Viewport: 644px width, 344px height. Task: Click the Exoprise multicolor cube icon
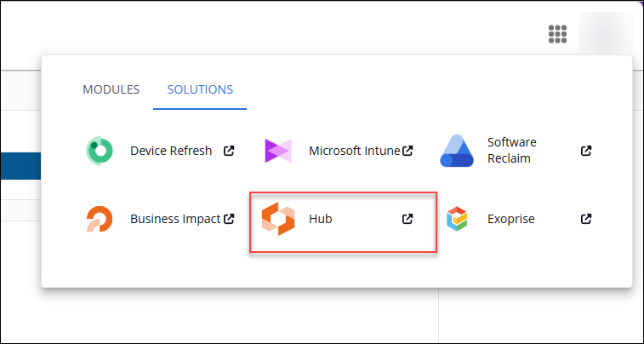click(x=458, y=219)
